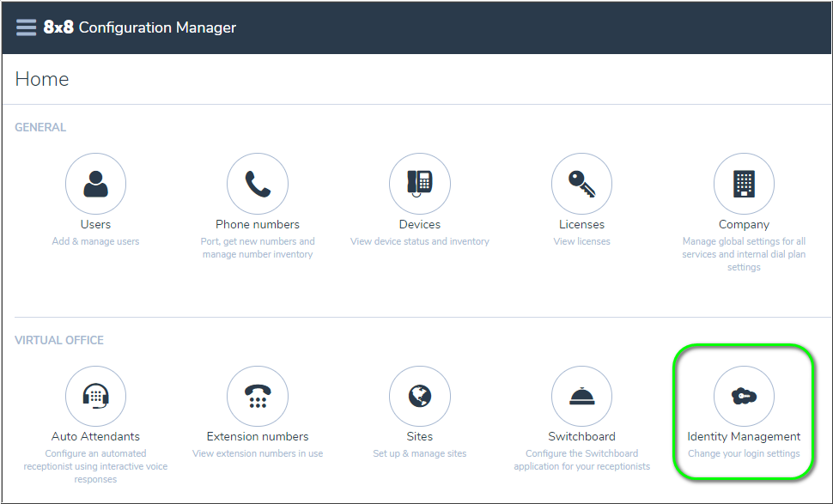Screen dimensions: 833x504
Task: Open the Phone numbers handset icon
Action: 258,184
